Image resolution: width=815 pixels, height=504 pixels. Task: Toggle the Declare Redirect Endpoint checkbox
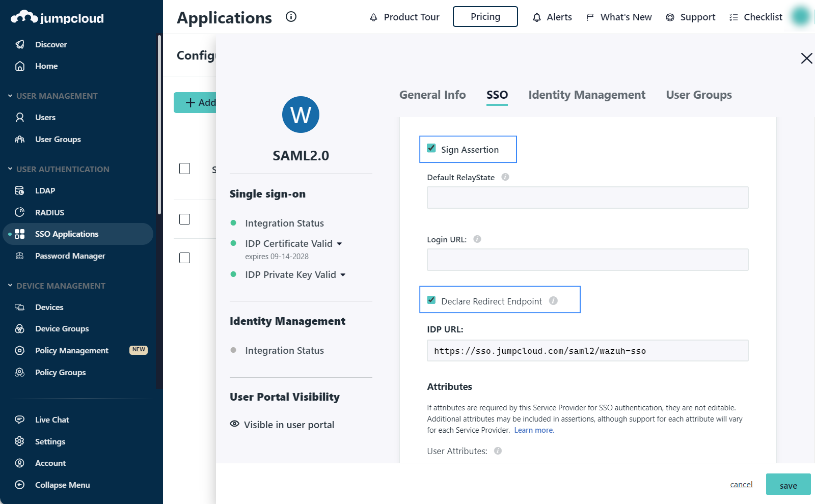tap(431, 300)
